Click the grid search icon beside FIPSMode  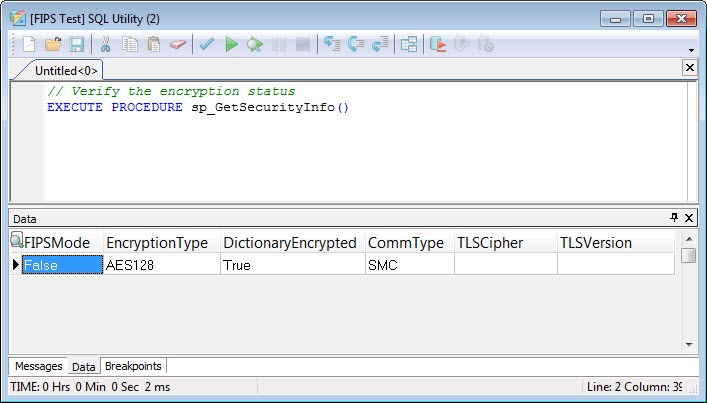[x=17, y=240]
